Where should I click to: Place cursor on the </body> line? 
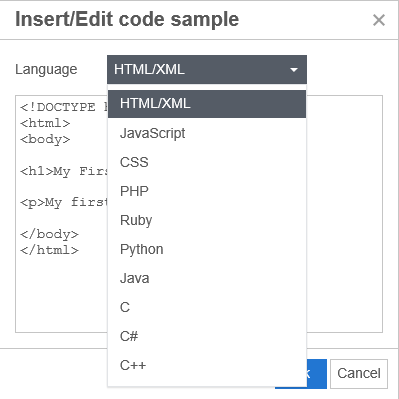(x=49, y=234)
